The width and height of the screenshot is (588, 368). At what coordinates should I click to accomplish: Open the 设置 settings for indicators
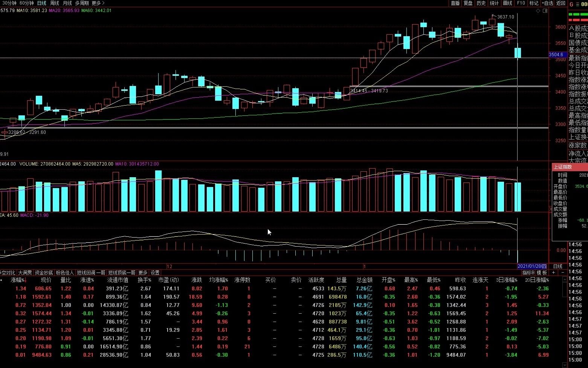point(155,273)
